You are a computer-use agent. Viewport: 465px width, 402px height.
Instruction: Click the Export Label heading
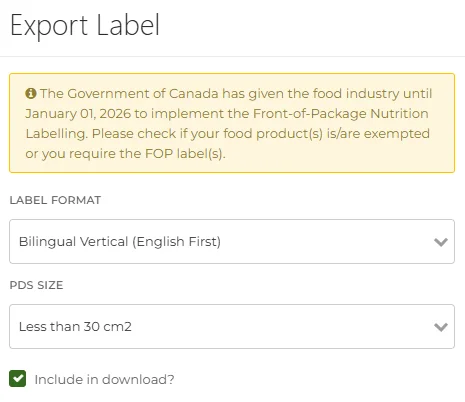tap(85, 26)
